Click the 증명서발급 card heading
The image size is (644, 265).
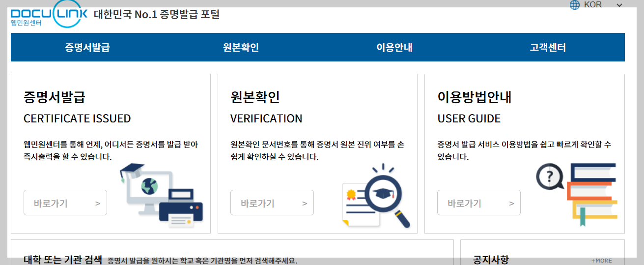pyautogui.click(x=55, y=97)
